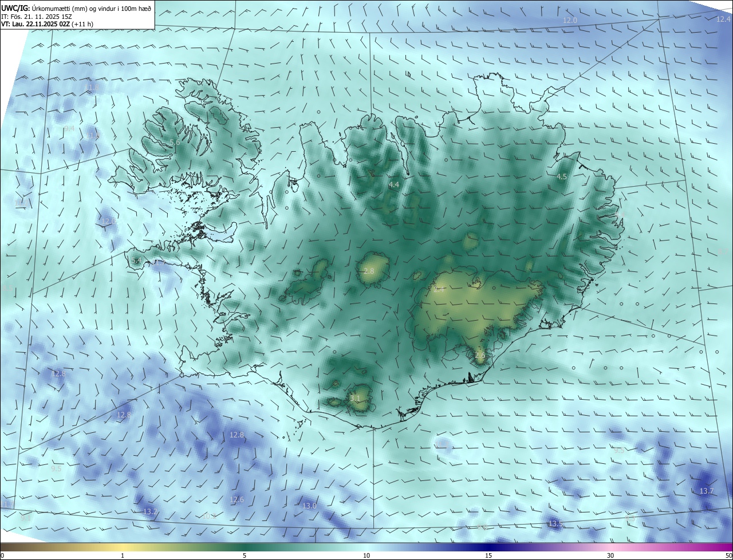Screen dimensions: 733x560
Task: Click the 2.6 value label
Action: [x=480, y=355]
